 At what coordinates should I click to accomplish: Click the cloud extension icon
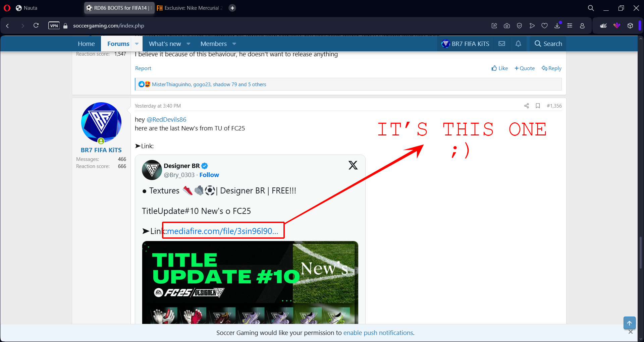point(603,25)
